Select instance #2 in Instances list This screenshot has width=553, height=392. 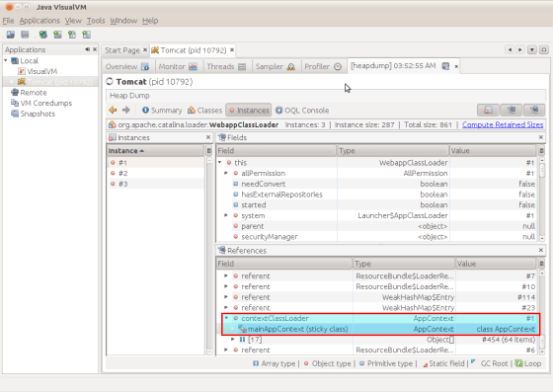pos(155,173)
